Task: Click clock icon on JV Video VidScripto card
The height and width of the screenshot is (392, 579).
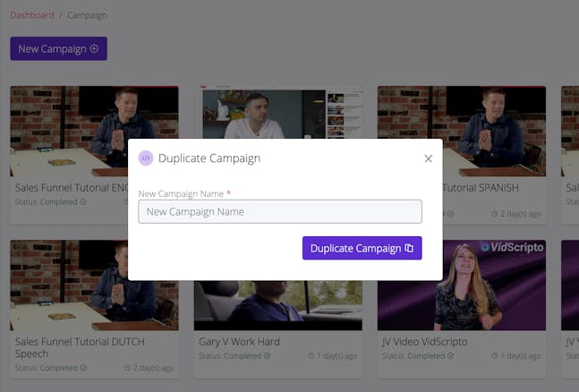Action: point(496,356)
